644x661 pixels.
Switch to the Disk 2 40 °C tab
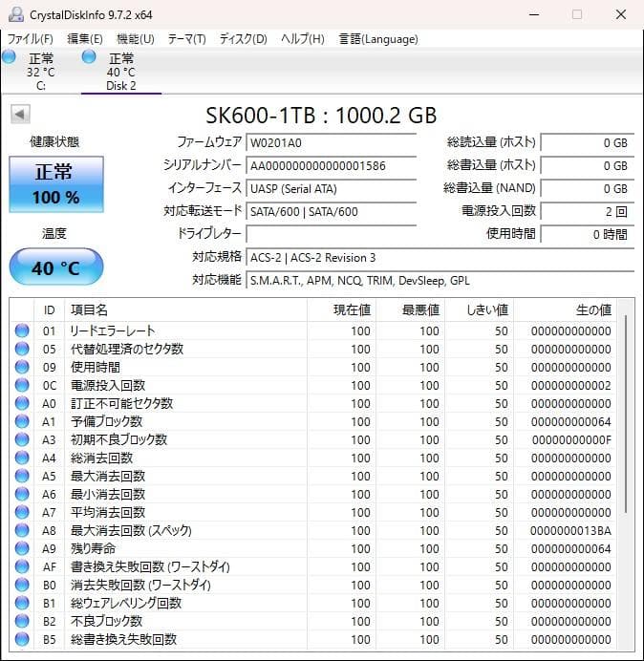coord(121,72)
